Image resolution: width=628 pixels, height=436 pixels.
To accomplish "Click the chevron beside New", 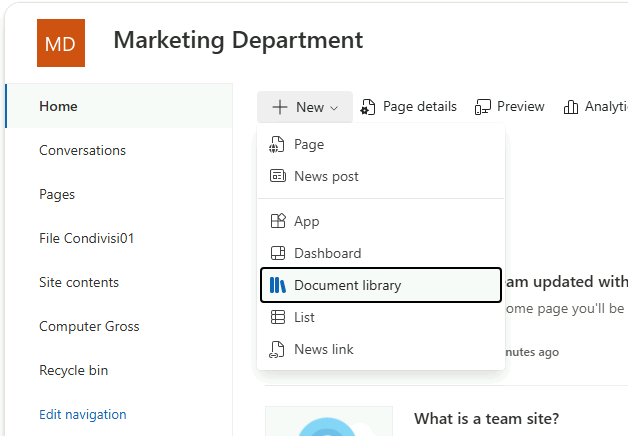I will click(334, 108).
